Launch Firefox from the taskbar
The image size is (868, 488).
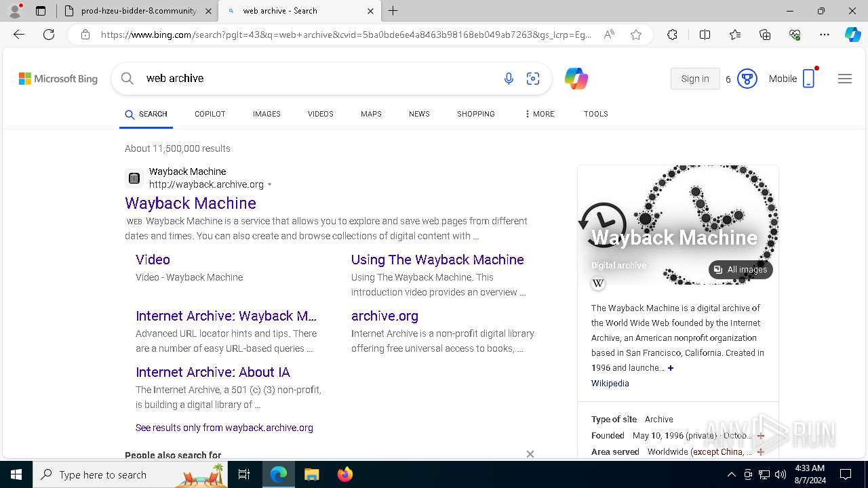pyautogui.click(x=344, y=474)
